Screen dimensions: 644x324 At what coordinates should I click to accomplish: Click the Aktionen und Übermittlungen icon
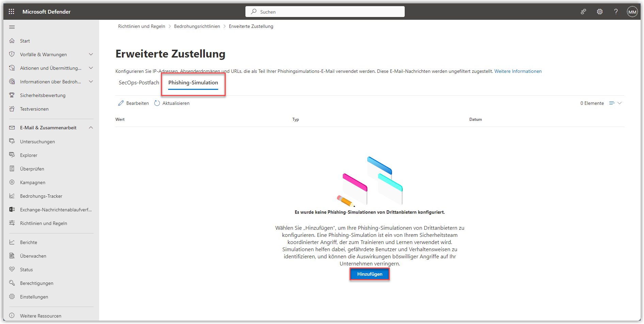click(12, 68)
